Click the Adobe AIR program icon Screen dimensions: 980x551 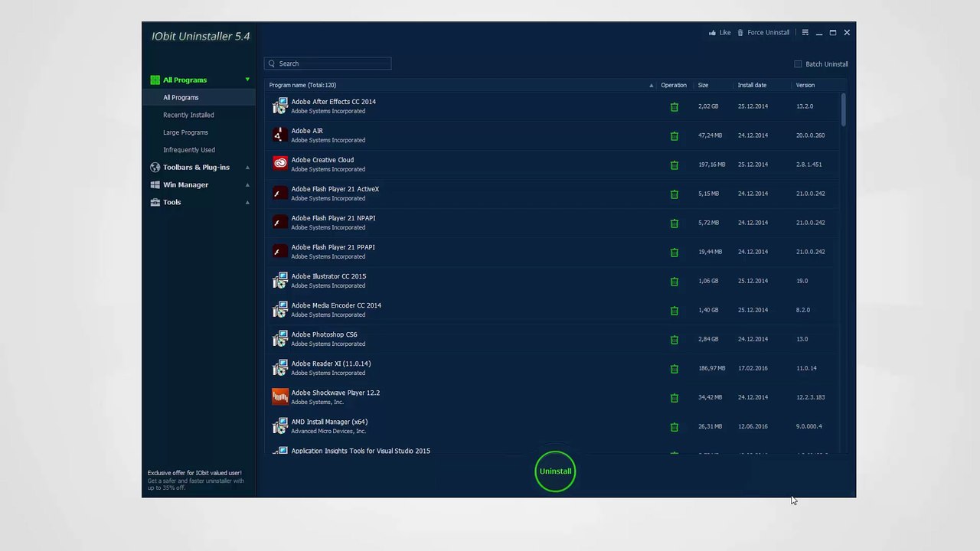coord(280,135)
